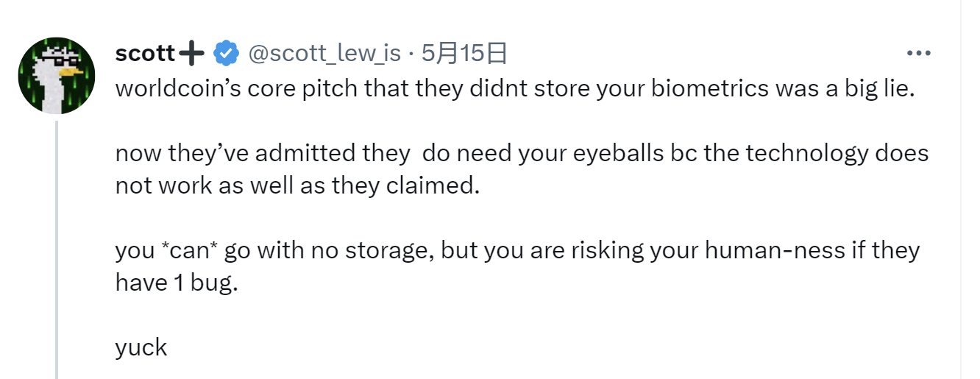Open scott's pixel-art profile avatar

click(x=57, y=76)
